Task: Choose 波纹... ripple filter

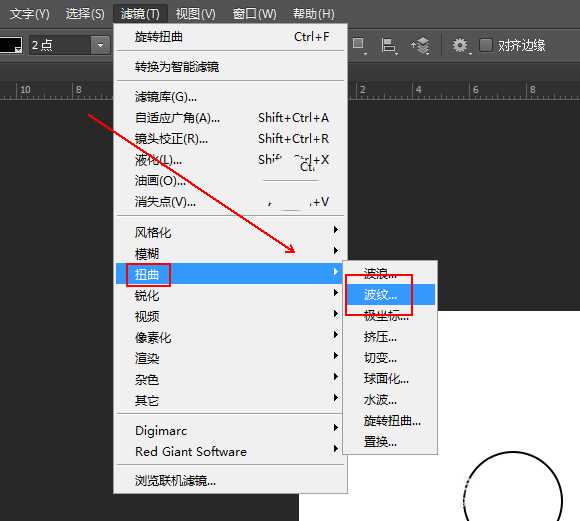Action: [x=390, y=295]
